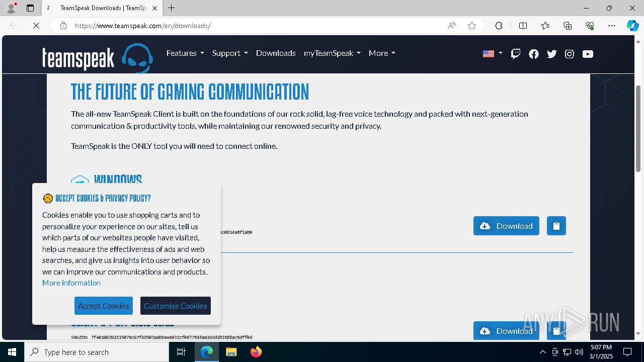The height and width of the screenshot is (362, 644).
Task: Toggle Split screen in Edge toolbar
Action: (x=523, y=26)
